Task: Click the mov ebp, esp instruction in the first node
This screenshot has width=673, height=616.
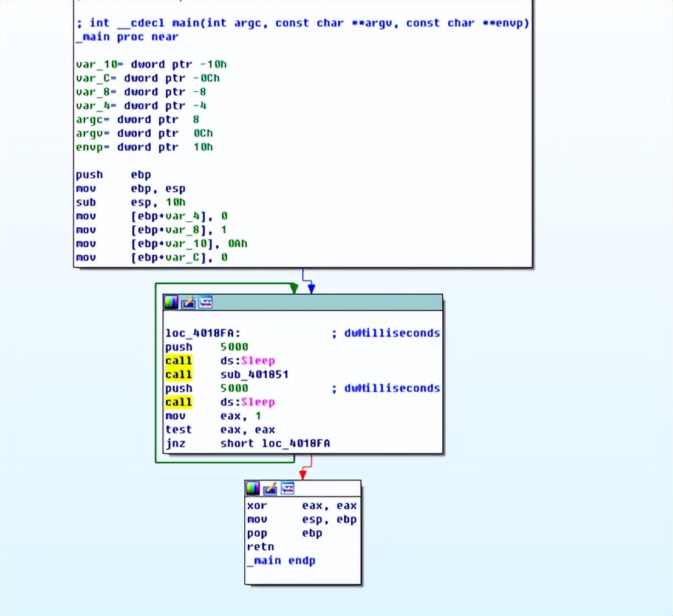Action: pyautogui.click(x=131, y=188)
